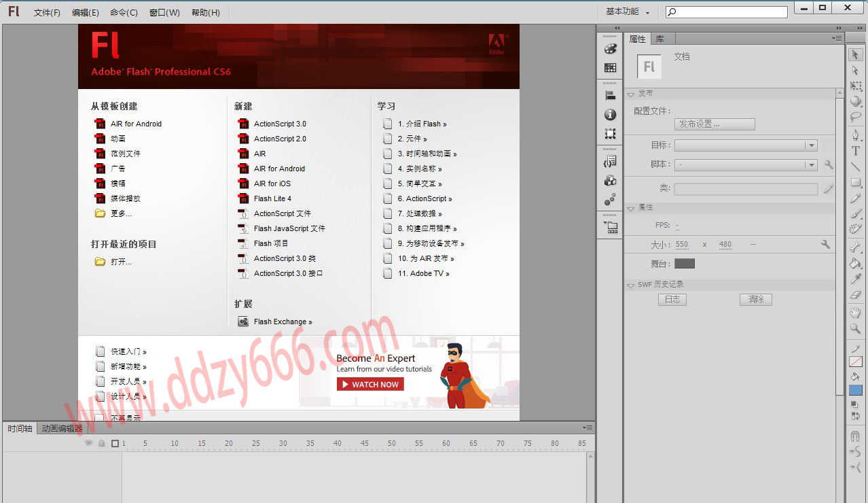Open the Motion Presets panel icon

coord(610,199)
